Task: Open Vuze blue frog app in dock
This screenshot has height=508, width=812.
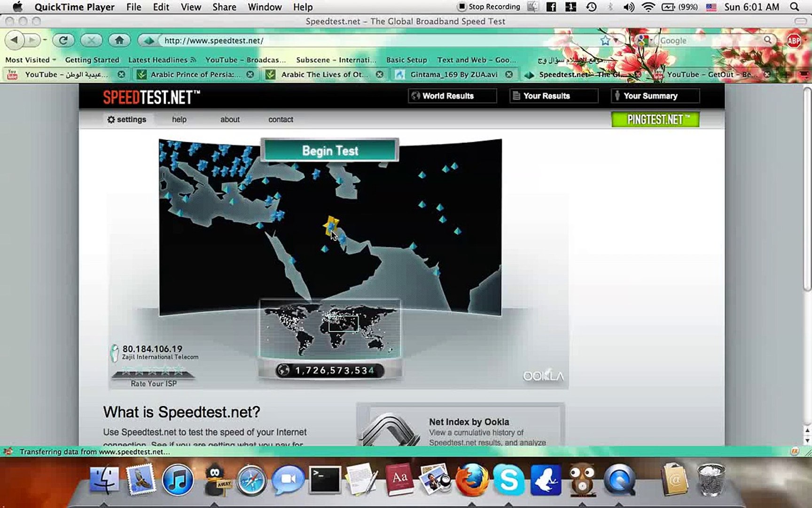Action: [x=546, y=480]
